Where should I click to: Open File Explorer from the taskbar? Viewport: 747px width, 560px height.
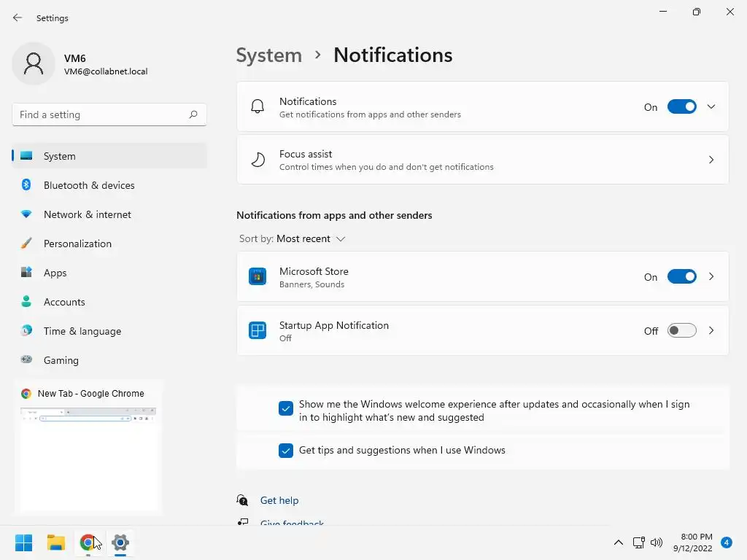(x=56, y=542)
